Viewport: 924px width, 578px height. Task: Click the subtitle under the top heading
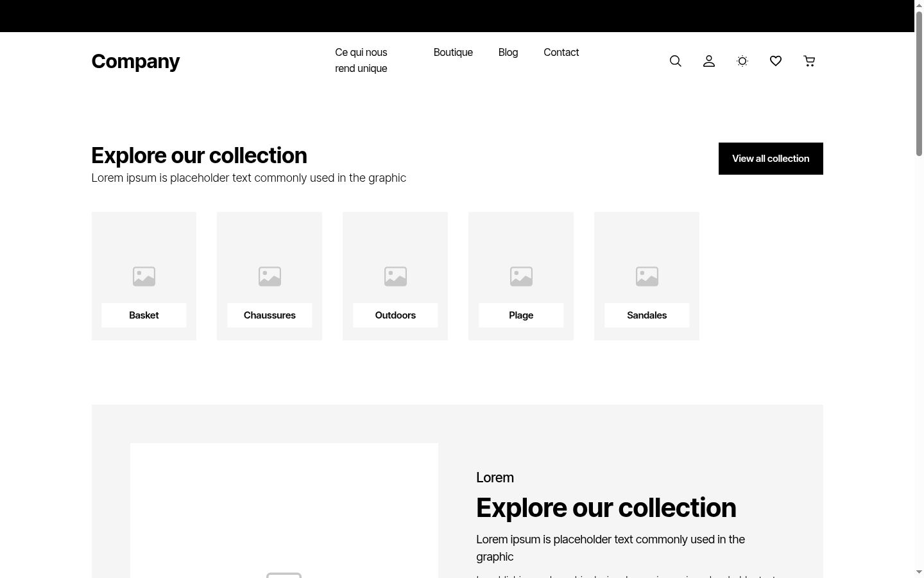248,178
